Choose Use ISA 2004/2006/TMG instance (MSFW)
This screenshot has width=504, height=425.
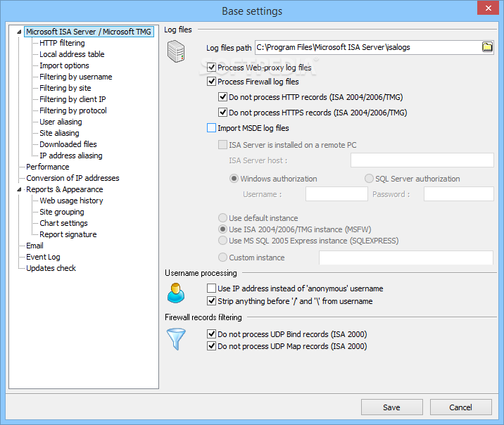[222, 229]
